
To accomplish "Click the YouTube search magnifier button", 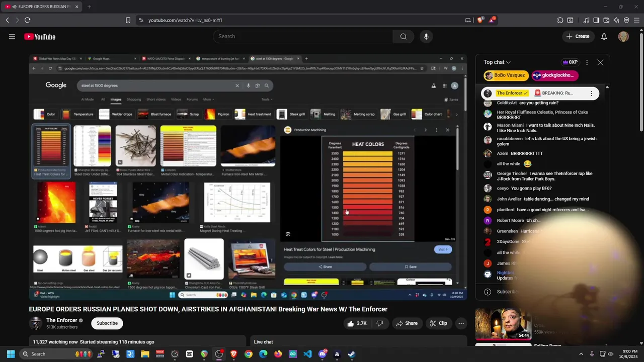I will click(x=403, y=36).
